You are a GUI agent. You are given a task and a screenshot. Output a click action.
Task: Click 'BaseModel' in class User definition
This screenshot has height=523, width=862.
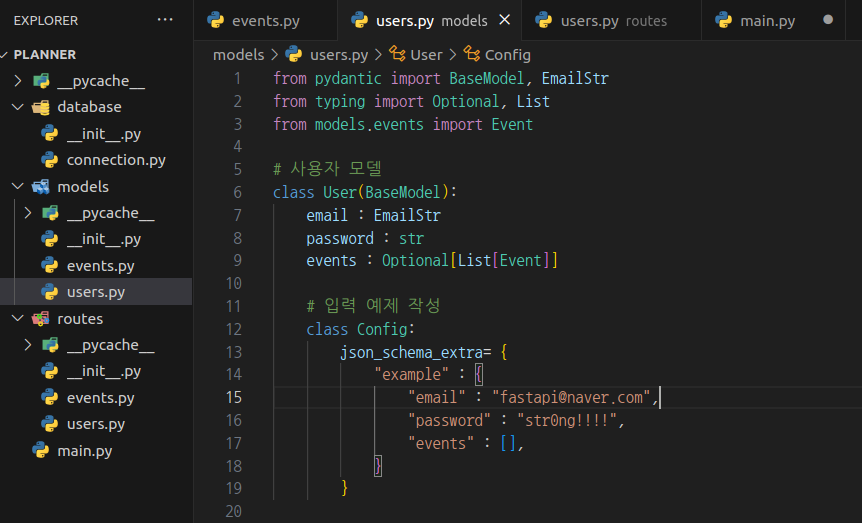[x=402, y=192]
